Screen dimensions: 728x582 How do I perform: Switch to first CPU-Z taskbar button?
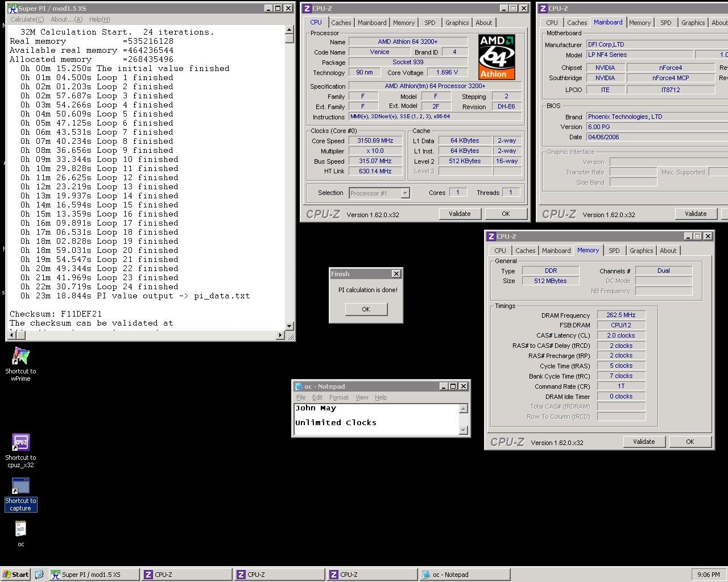(x=187, y=575)
